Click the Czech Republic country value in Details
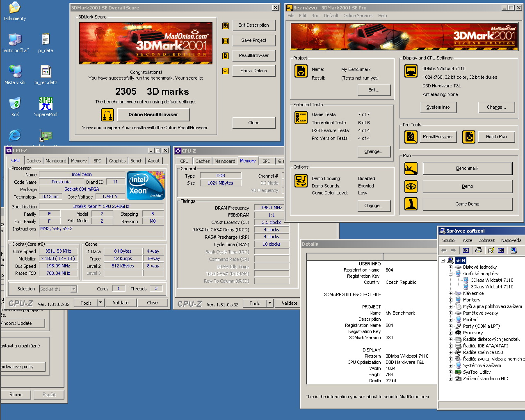This screenshot has width=525, height=420. (401, 282)
